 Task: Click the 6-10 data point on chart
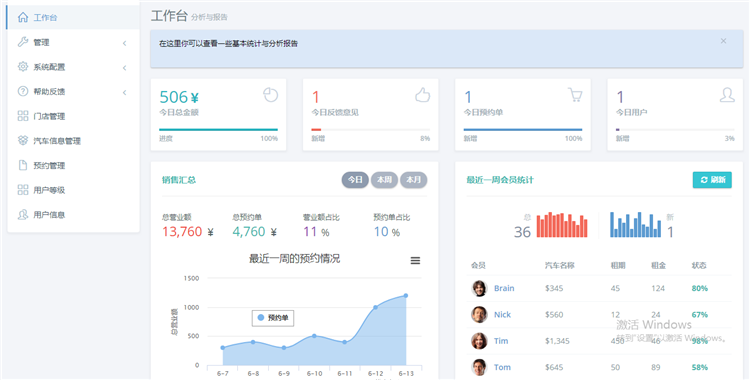314,336
